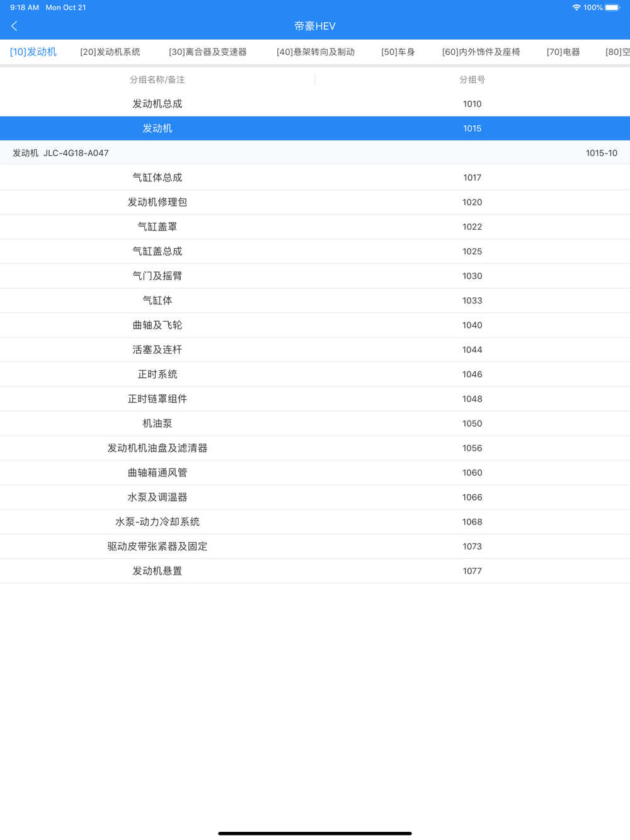Tap the battery status icon
Image resolution: width=630 pixels, height=840 pixels.
612,8
